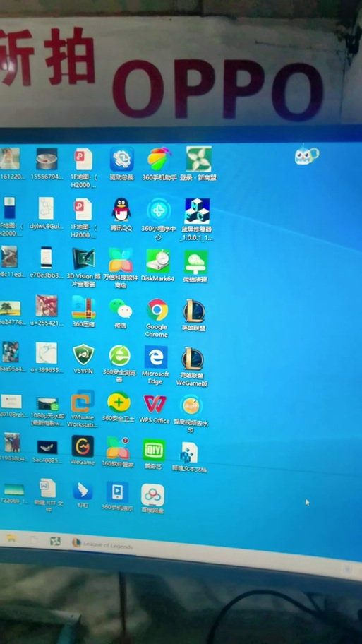Launch the WeGame desktop shortcut
The width and height of the screenshot is (362, 644).
tap(83, 450)
